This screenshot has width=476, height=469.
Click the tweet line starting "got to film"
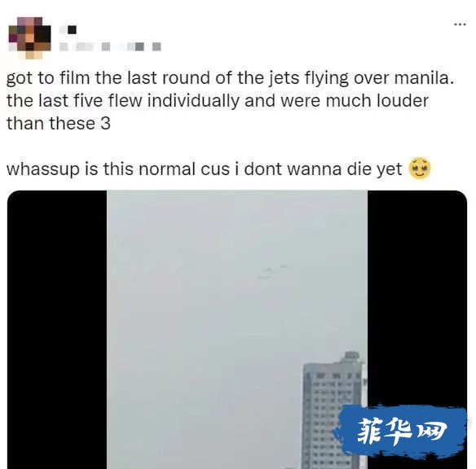(x=230, y=78)
